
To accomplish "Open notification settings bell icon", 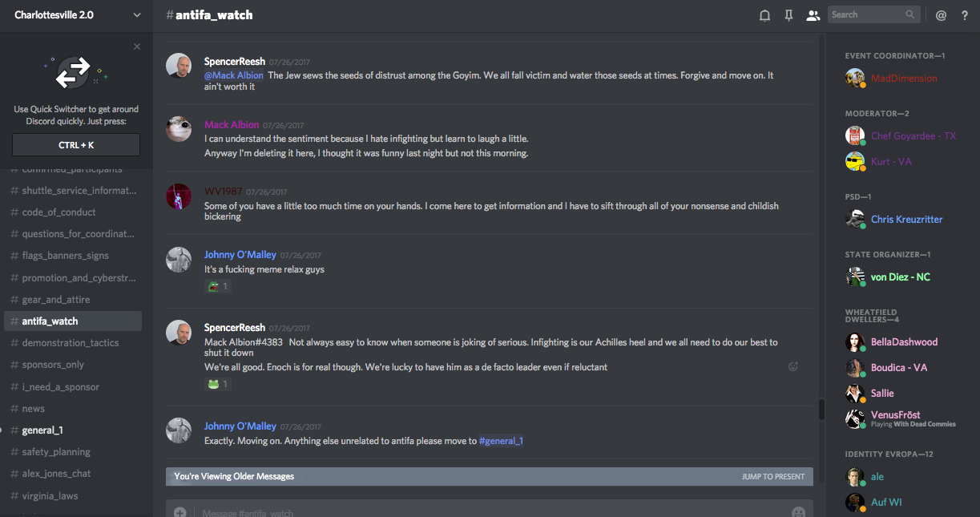I will 764,15.
